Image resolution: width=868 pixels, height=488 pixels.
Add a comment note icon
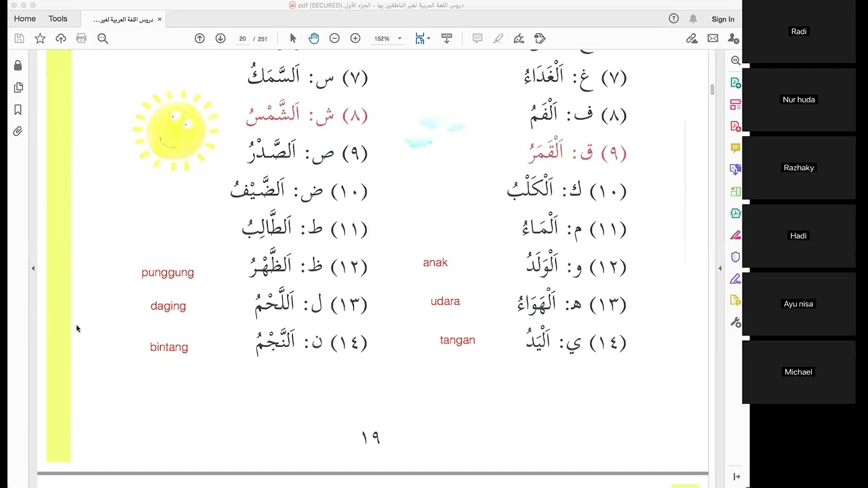pyautogui.click(x=477, y=39)
